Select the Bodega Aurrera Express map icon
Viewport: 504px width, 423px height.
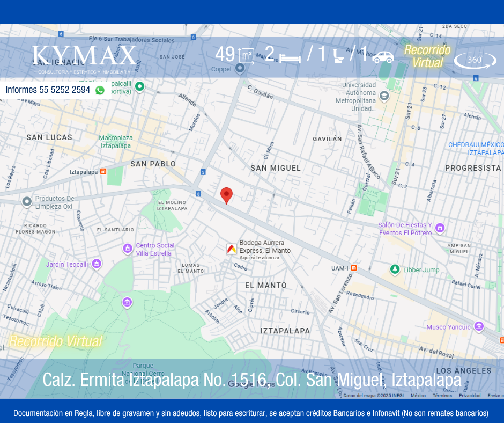point(231,249)
